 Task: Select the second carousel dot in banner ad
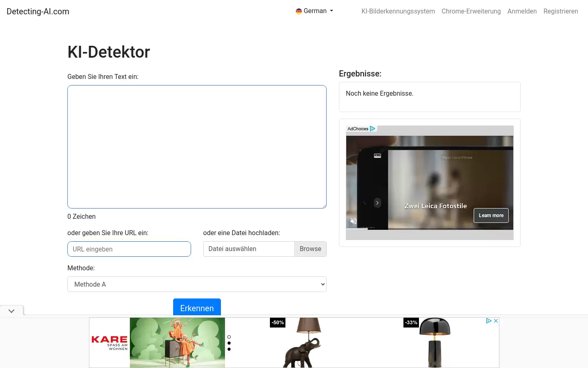click(x=229, y=343)
